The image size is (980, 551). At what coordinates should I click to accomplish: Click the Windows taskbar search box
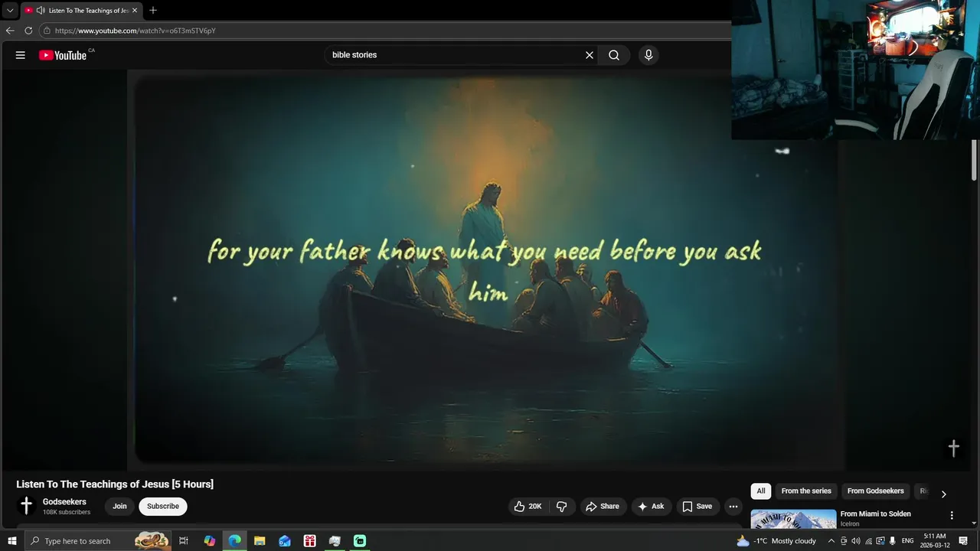point(98,541)
